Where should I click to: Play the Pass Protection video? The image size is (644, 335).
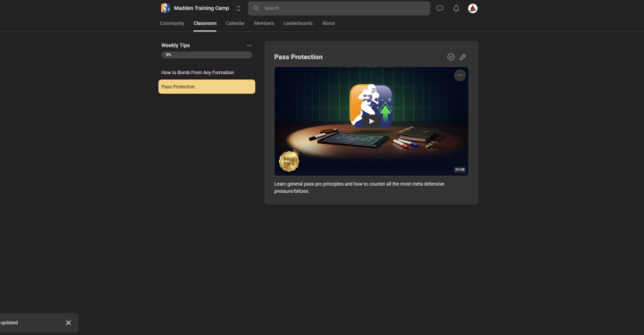(371, 121)
